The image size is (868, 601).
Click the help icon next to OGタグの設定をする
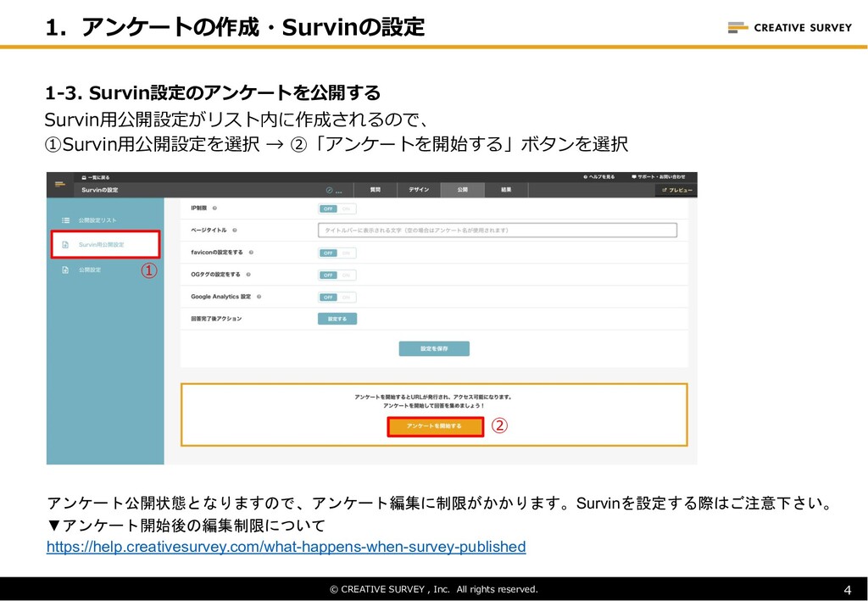[248, 275]
